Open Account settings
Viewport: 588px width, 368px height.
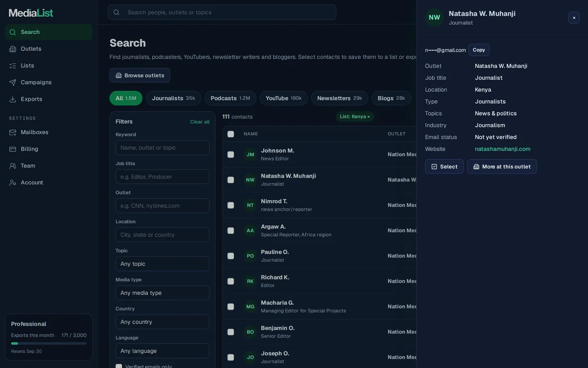point(49,182)
